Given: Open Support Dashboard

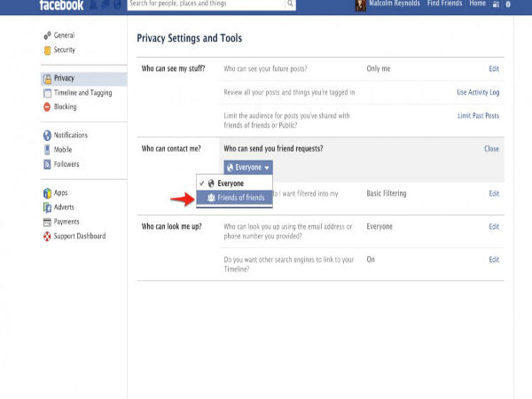Looking at the screenshot, I should 80,236.
